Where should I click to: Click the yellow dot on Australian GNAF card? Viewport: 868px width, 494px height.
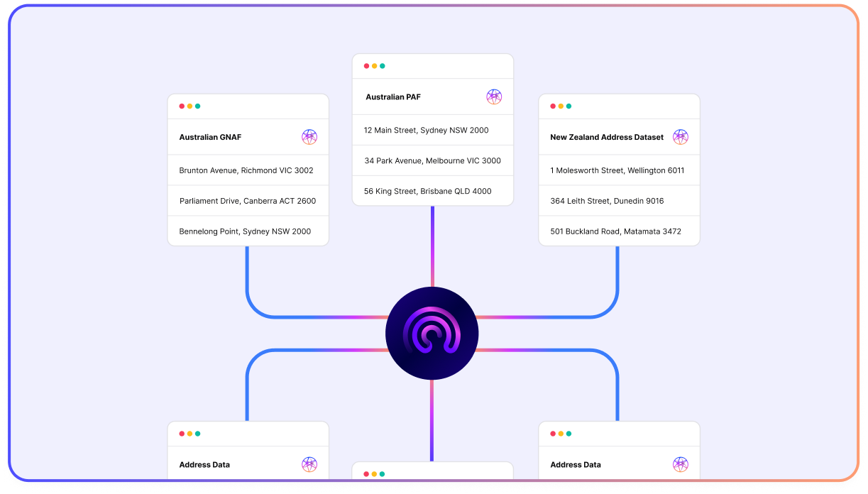(x=189, y=106)
